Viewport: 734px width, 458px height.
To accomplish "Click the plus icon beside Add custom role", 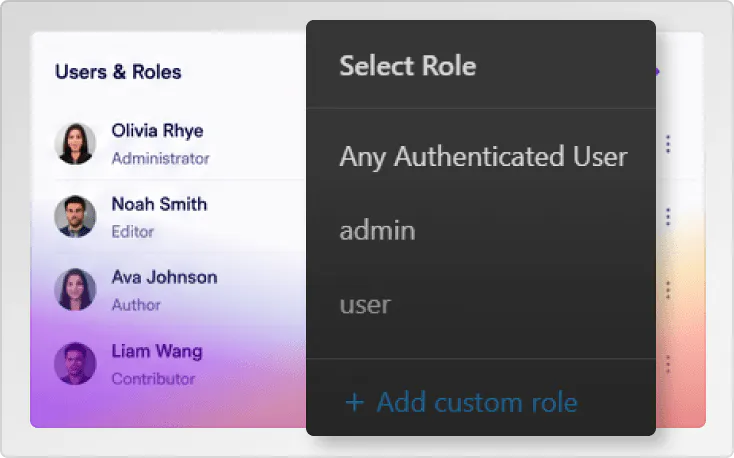I will coord(354,403).
